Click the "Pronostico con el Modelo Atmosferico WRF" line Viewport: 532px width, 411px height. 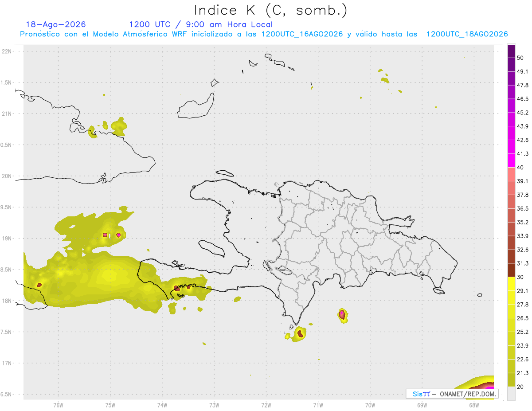pyautogui.click(x=264, y=34)
